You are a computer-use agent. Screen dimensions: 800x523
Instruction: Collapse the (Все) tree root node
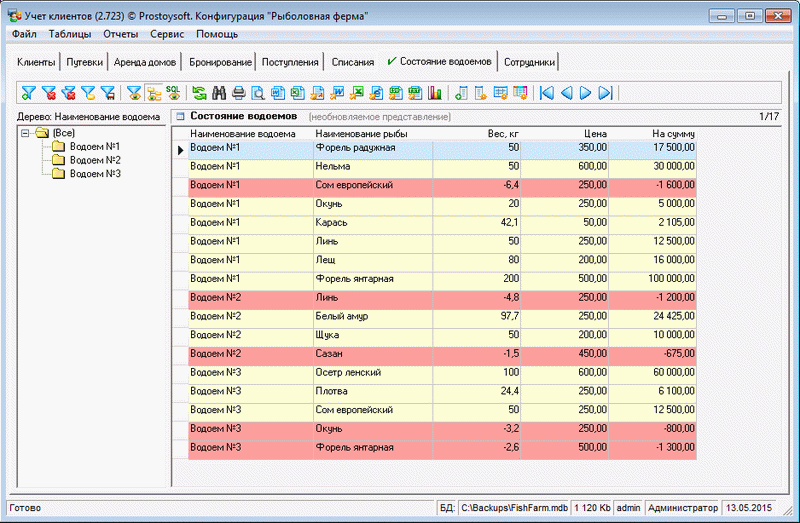(24, 132)
